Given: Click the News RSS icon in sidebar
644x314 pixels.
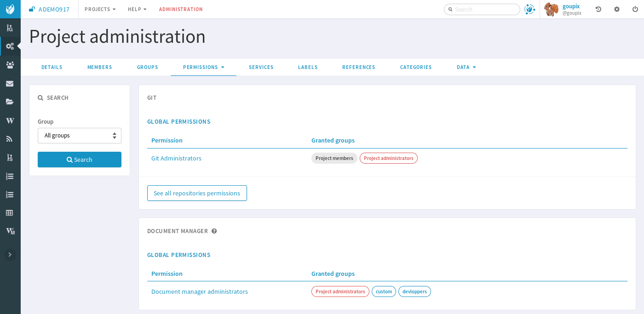Looking at the screenshot, I should pos(10,138).
